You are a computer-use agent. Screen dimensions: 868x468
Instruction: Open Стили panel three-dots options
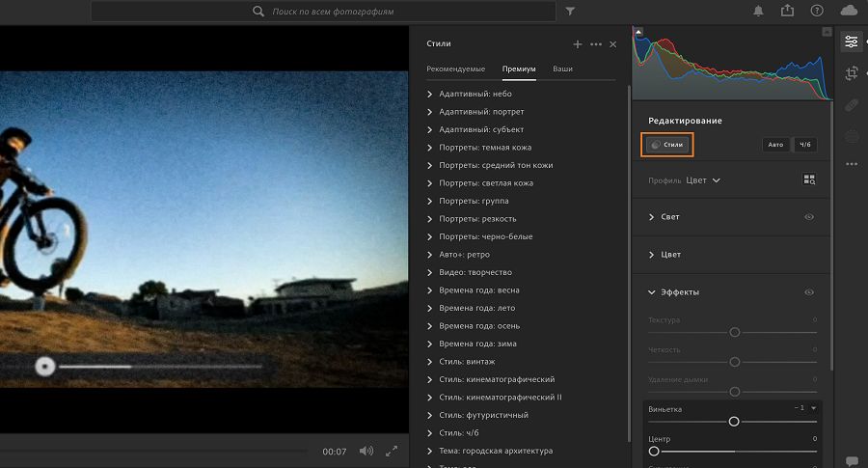[x=596, y=44]
